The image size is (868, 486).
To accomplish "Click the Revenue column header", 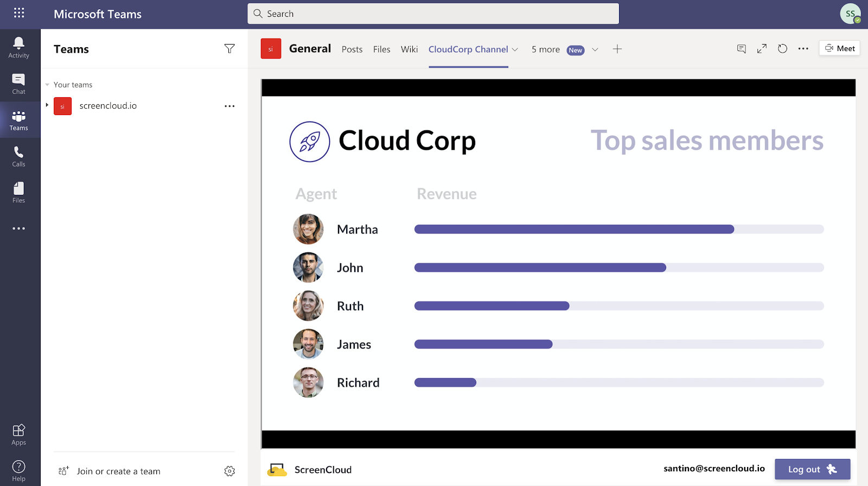I will 446,194.
